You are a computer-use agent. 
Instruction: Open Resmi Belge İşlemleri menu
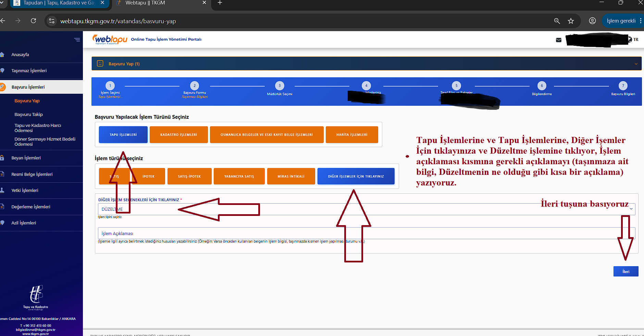32,174
